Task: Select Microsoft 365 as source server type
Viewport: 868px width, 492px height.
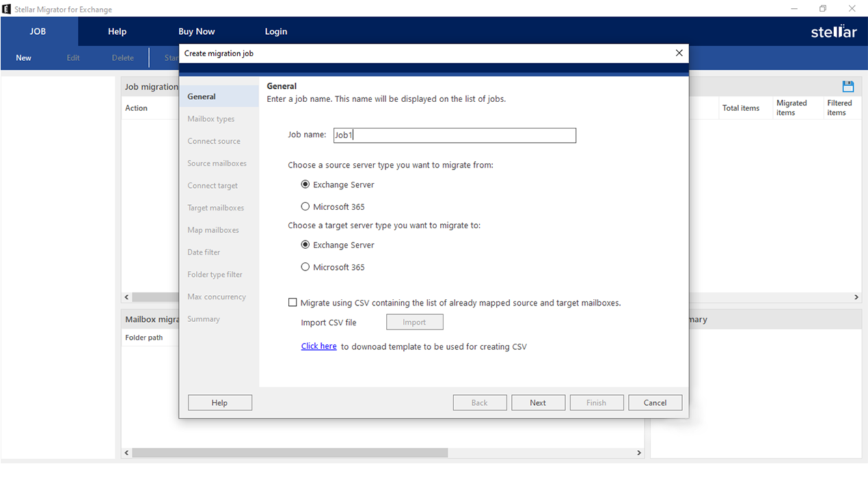Action: click(306, 206)
